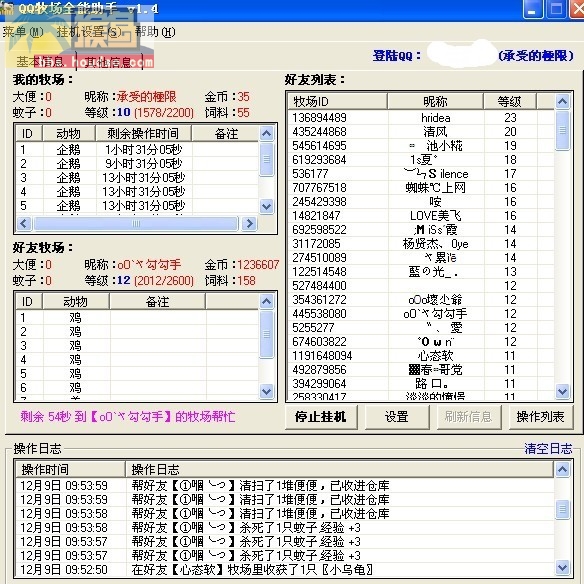Select friend row 136894489 hridea
Viewport: 584px width, 584px height.
(421, 118)
